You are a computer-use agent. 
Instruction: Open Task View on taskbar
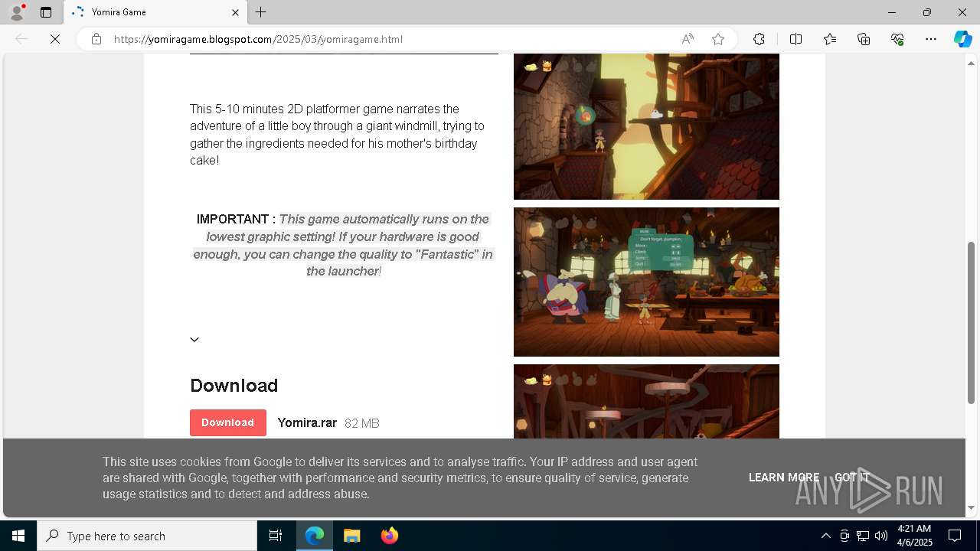276,536
